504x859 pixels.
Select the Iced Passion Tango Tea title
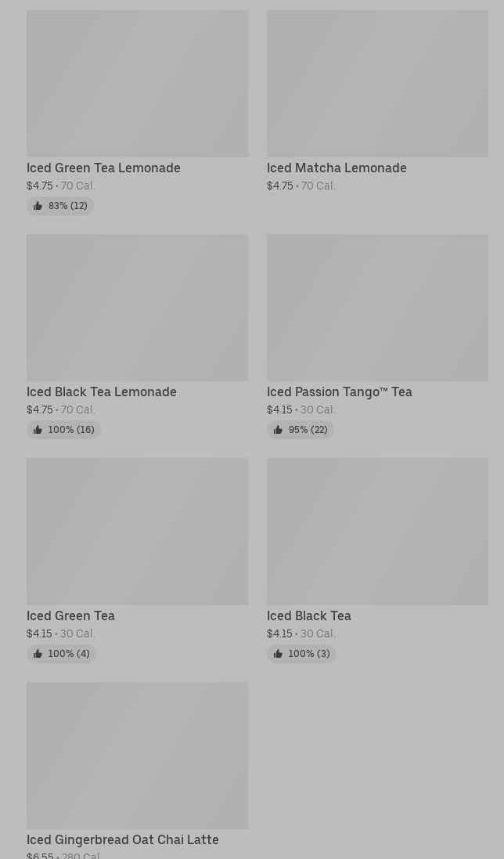pos(339,392)
